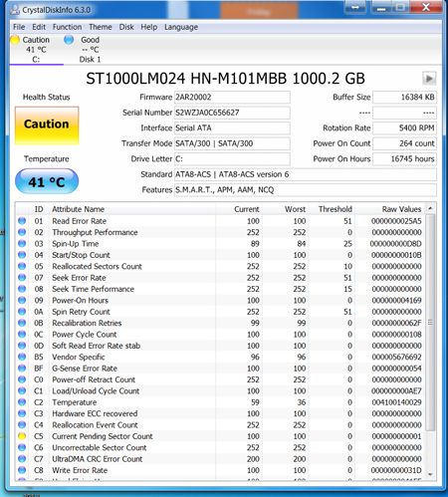Click the status icon of Read Error Rate
The width and height of the screenshot is (448, 497).
click(x=22, y=221)
